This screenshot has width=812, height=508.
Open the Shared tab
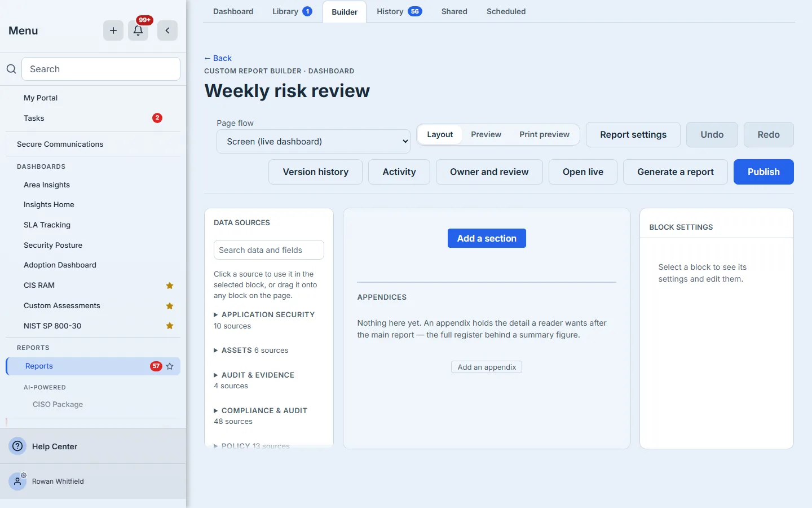click(454, 11)
